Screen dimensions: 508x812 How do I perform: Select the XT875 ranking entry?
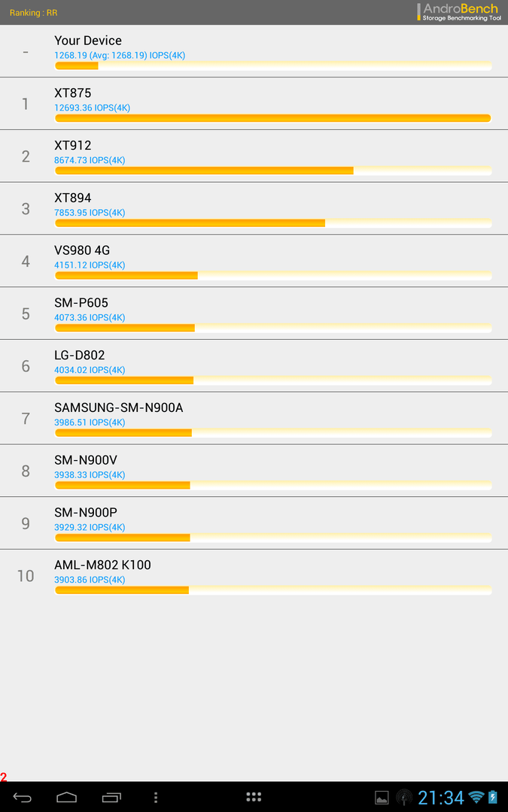pyautogui.click(x=254, y=104)
